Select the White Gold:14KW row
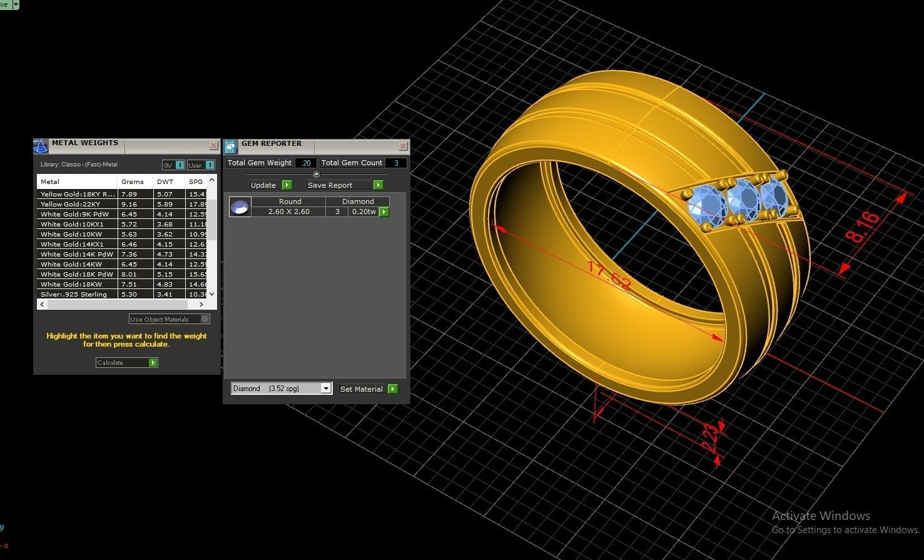The height and width of the screenshot is (560, 924). (x=122, y=264)
